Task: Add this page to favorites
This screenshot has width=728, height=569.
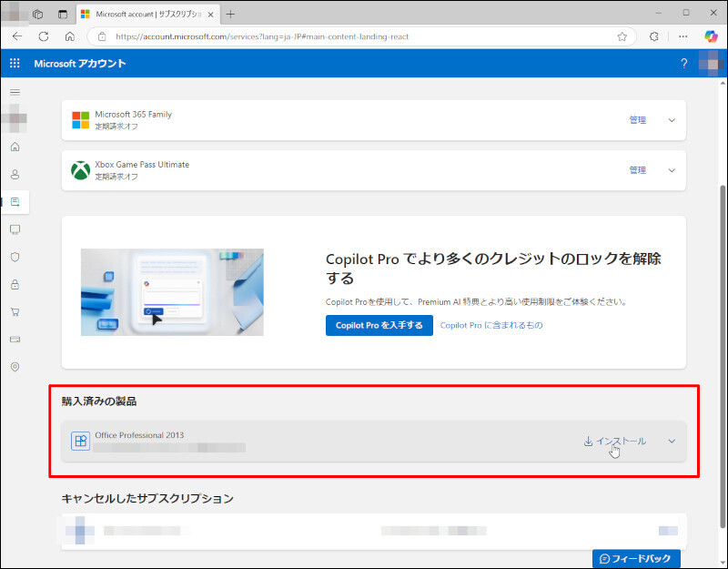Action: click(x=622, y=36)
